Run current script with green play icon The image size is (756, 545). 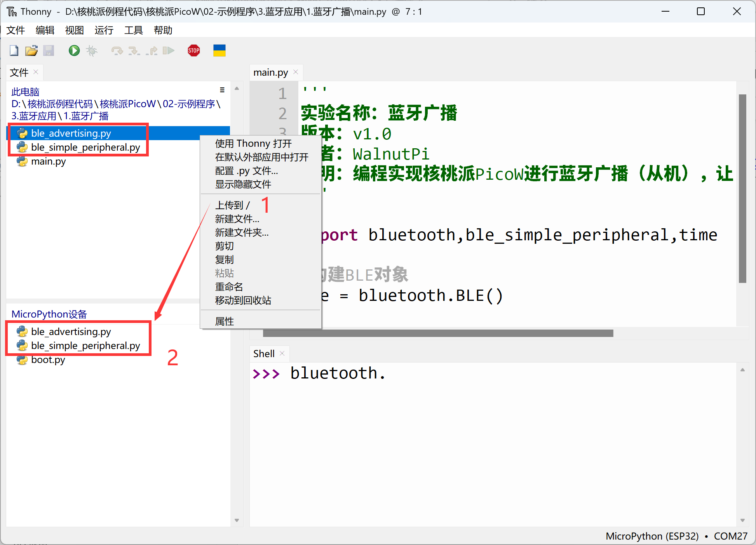point(74,50)
